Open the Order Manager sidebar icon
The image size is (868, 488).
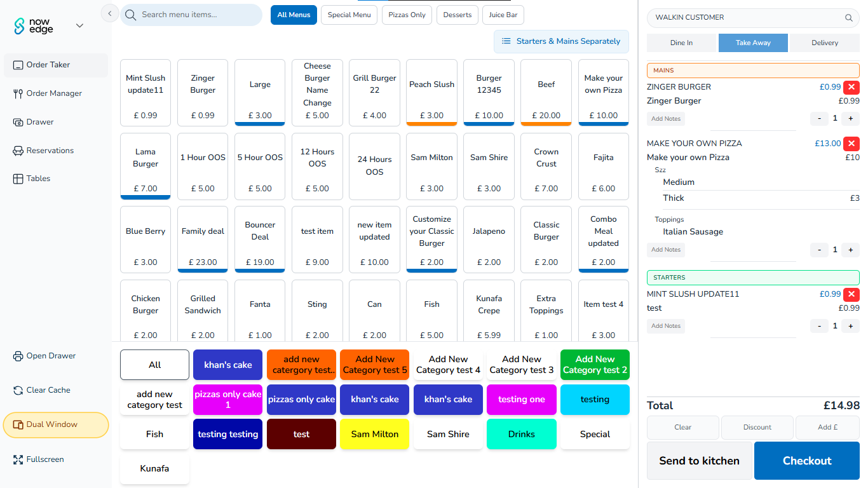click(18, 93)
